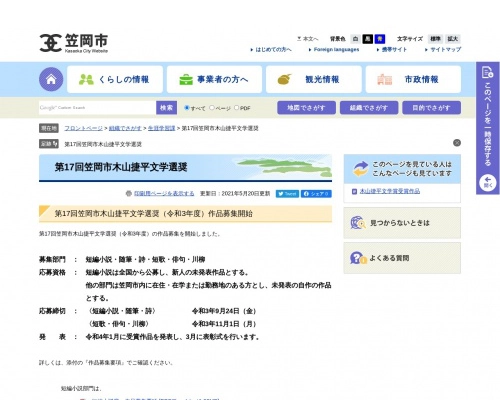Select すべて search radio button
Screen dimensions: 500x400
pyautogui.click(x=187, y=108)
